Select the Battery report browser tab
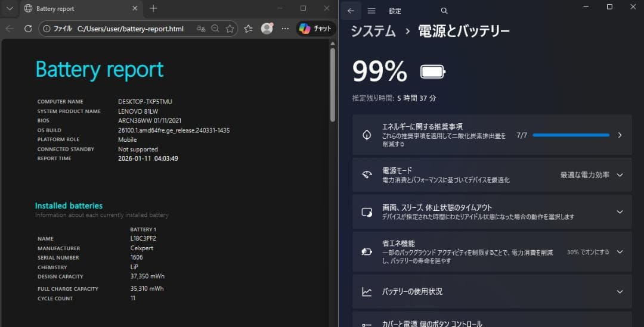This screenshot has width=644, height=327. pos(81,8)
